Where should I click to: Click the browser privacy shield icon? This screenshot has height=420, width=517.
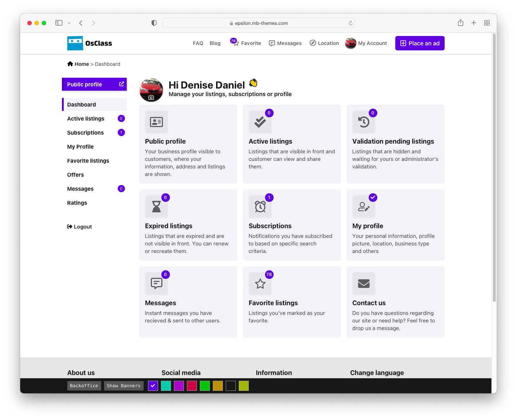154,23
